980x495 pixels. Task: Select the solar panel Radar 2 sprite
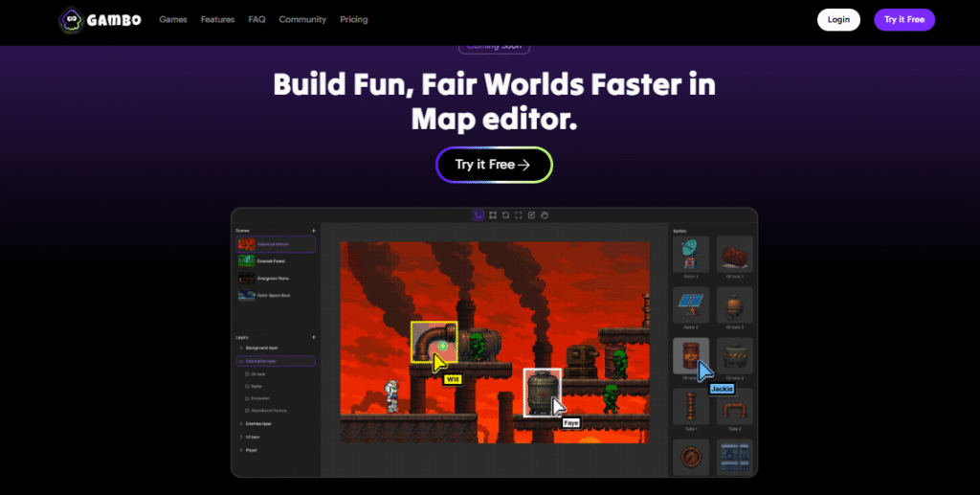[x=691, y=304]
